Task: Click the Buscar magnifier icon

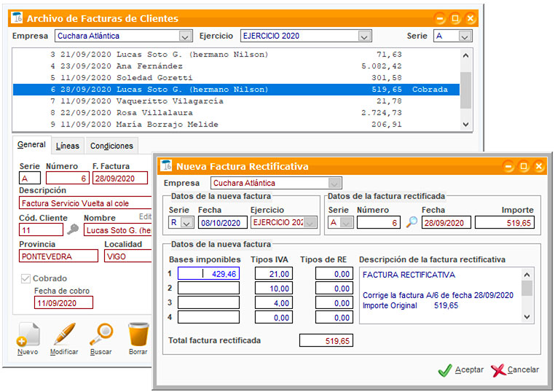Action: [x=101, y=334]
